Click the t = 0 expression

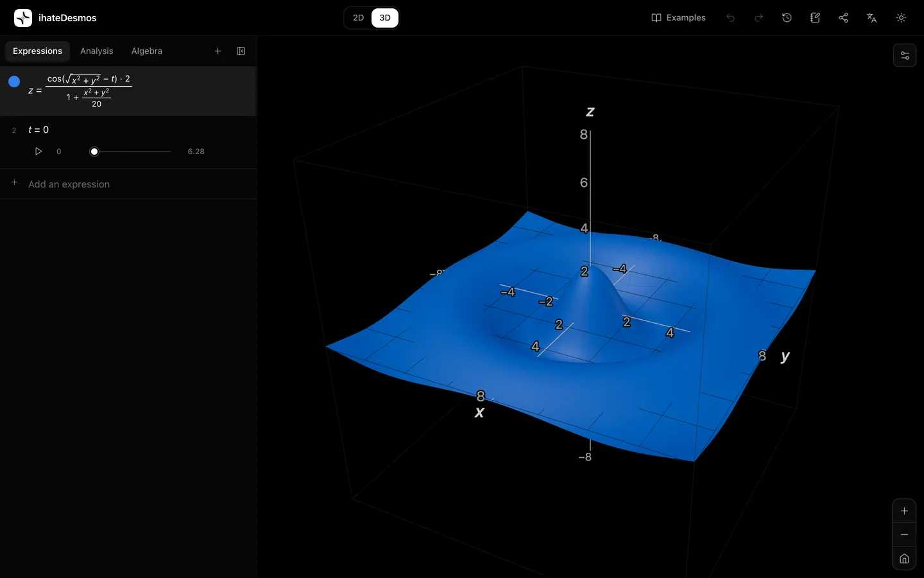coord(38,130)
